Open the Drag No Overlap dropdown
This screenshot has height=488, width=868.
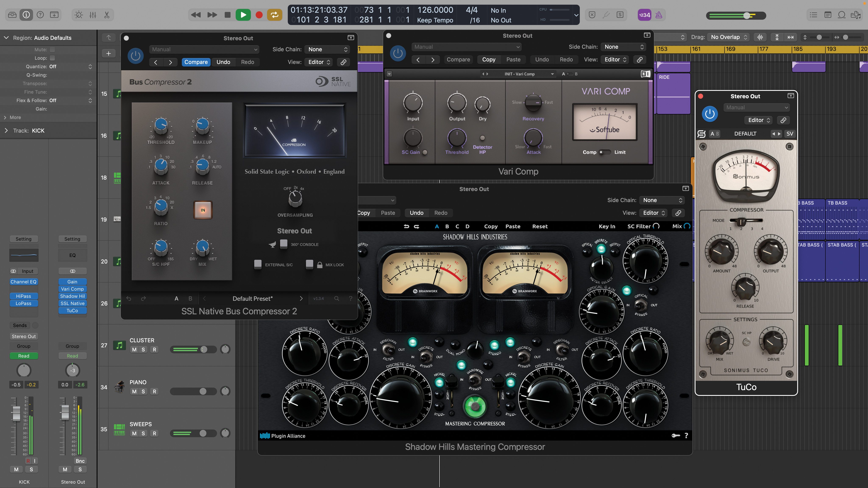tap(729, 37)
